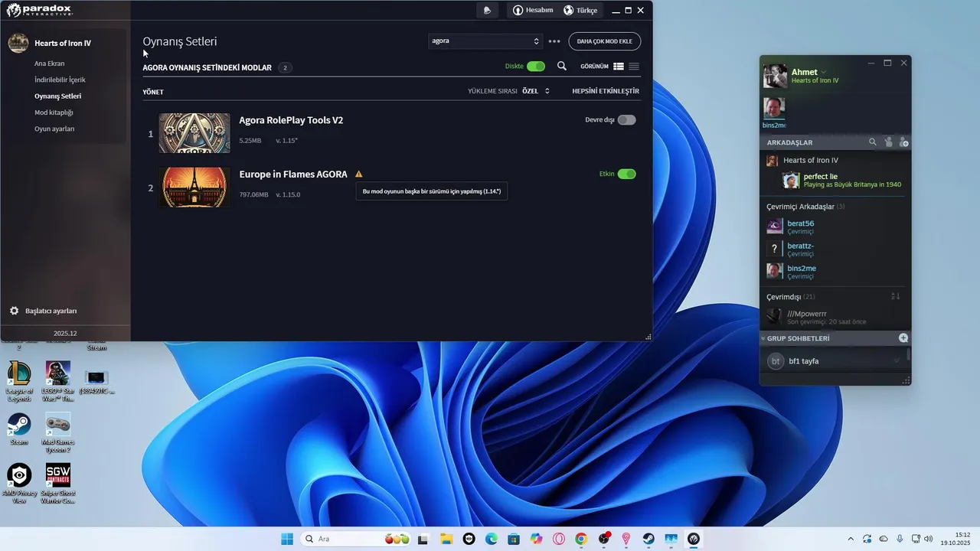Viewport: 980px width, 551px height.
Task: Click the LEGO Star Wars desktop icon
Action: point(57,380)
